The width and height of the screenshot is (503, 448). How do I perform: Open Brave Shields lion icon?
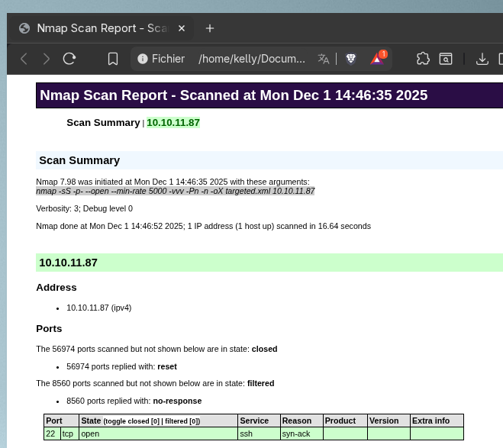pos(351,59)
